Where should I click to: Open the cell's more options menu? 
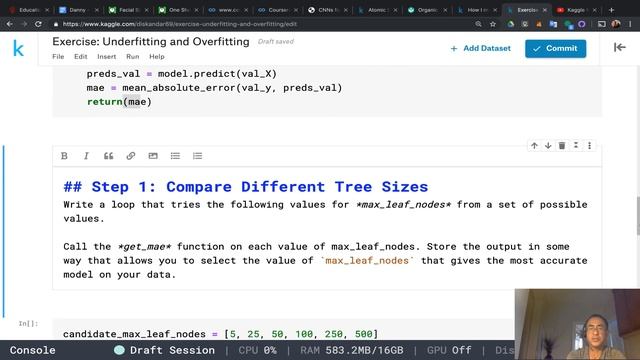pos(589,145)
